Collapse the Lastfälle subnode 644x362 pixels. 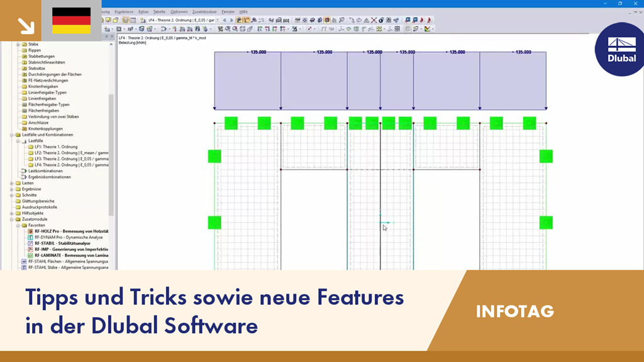(18, 141)
